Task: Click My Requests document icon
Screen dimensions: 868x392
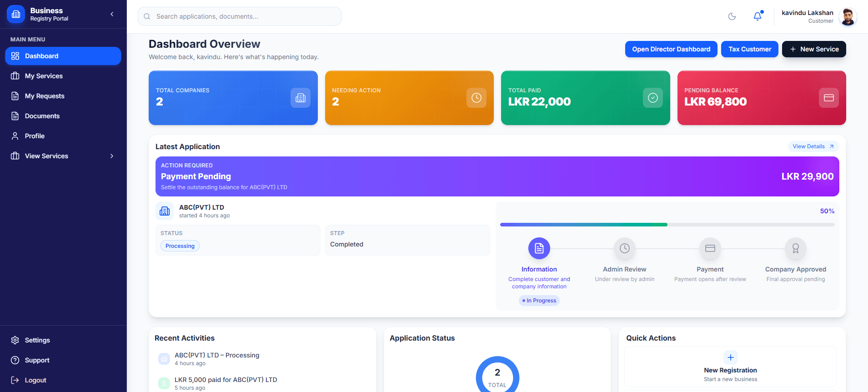Action: point(15,96)
